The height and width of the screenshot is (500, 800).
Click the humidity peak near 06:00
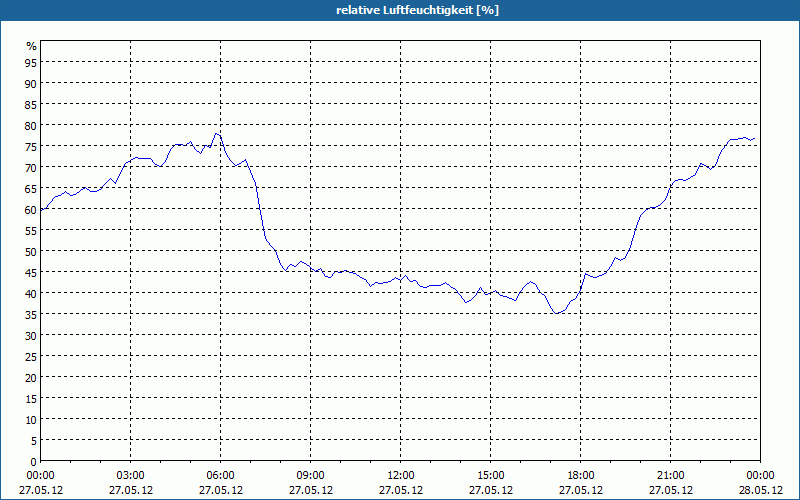[x=217, y=133]
